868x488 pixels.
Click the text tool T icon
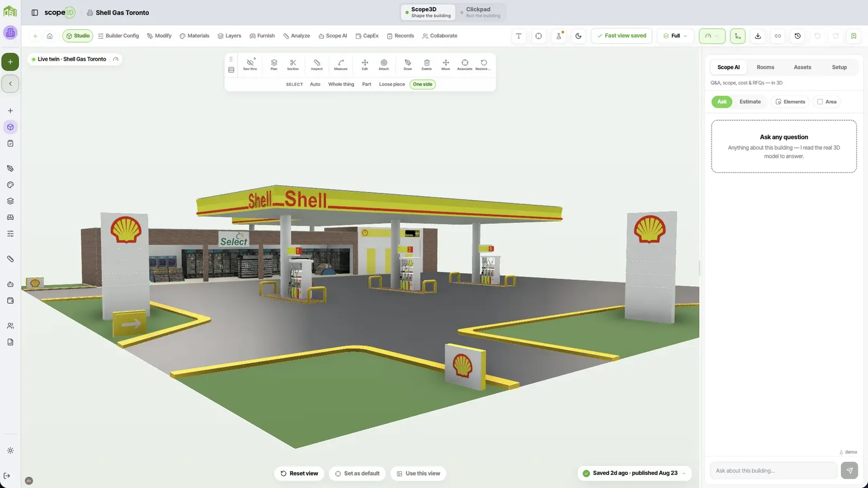point(519,36)
